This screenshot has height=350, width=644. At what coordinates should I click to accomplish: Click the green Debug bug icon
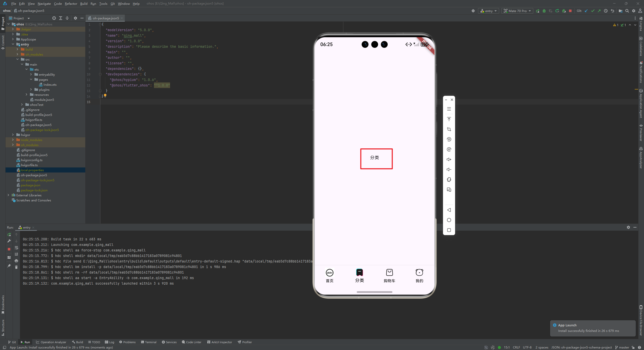click(544, 11)
